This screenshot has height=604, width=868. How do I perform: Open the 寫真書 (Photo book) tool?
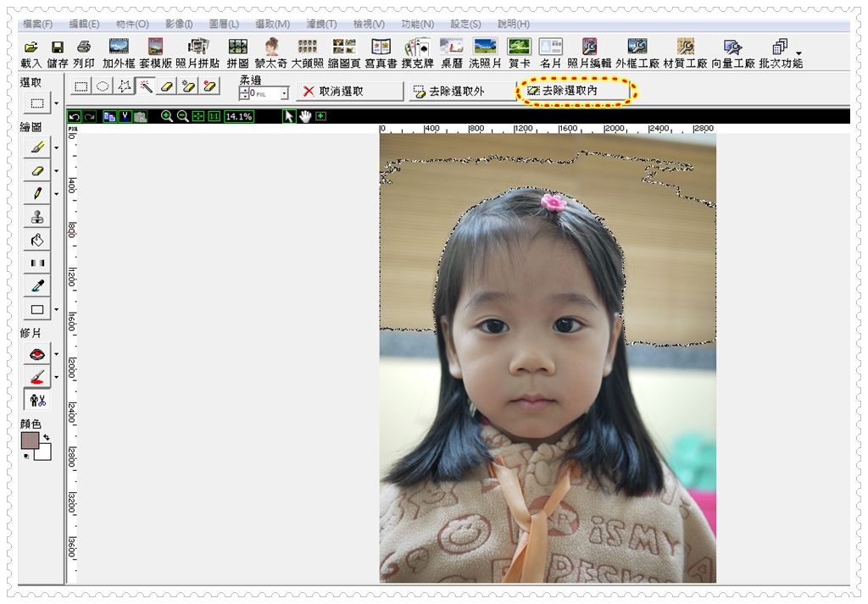pos(381,53)
